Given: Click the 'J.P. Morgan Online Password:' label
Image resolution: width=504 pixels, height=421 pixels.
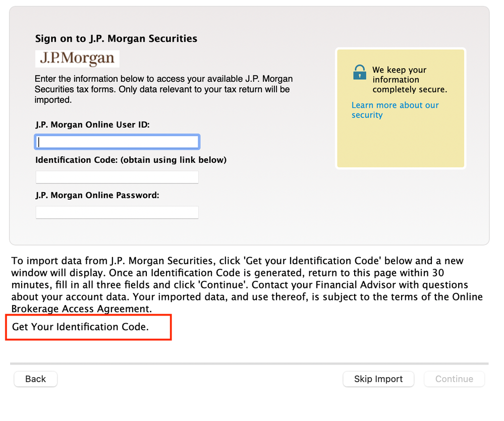Looking at the screenshot, I should [97, 195].
